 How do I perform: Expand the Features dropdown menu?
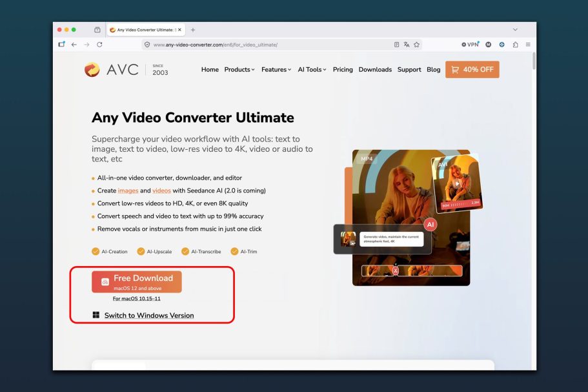tap(276, 69)
